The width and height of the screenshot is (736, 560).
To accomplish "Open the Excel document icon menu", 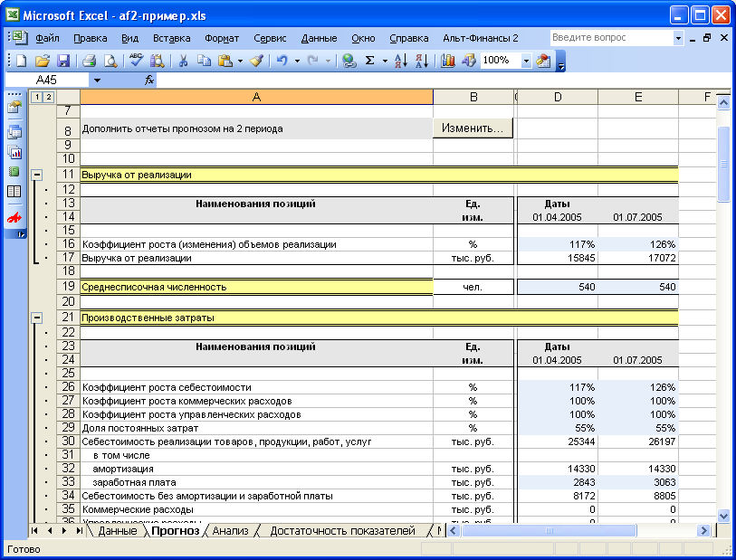I will (x=19, y=37).
